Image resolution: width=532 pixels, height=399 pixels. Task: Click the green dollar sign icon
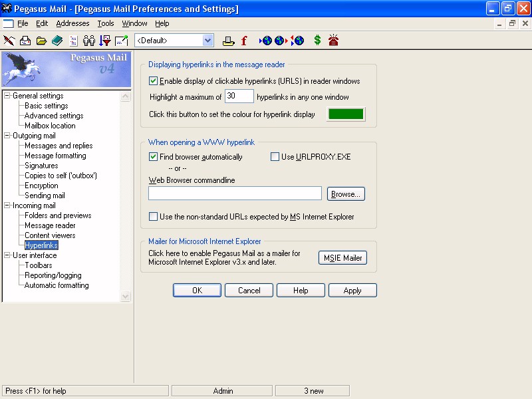pyautogui.click(x=318, y=41)
